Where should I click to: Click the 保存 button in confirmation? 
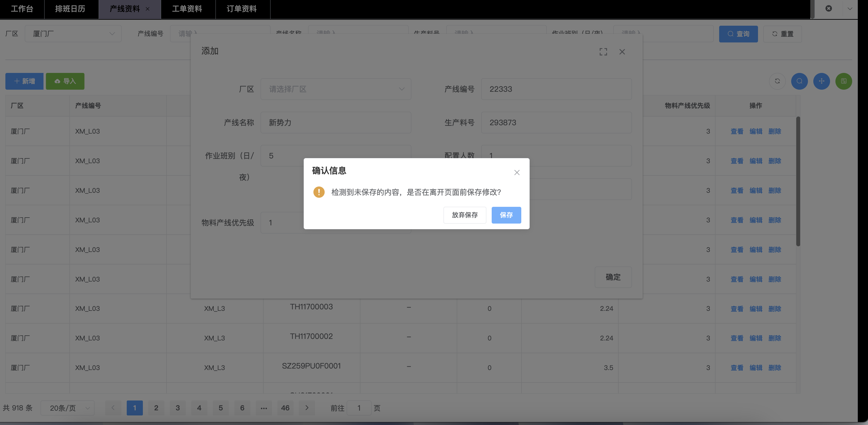(x=506, y=215)
